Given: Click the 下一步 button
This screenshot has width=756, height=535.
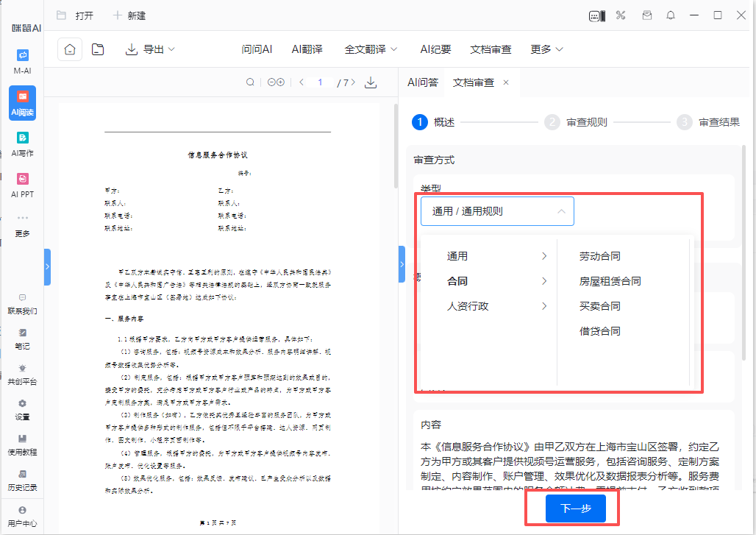Looking at the screenshot, I should pyautogui.click(x=575, y=509).
